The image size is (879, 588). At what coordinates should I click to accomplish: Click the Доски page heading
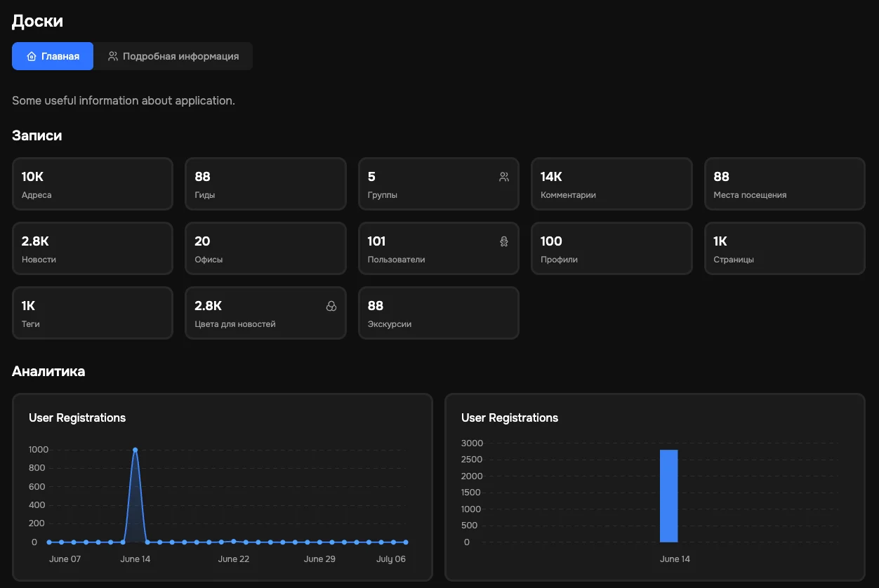(37, 21)
